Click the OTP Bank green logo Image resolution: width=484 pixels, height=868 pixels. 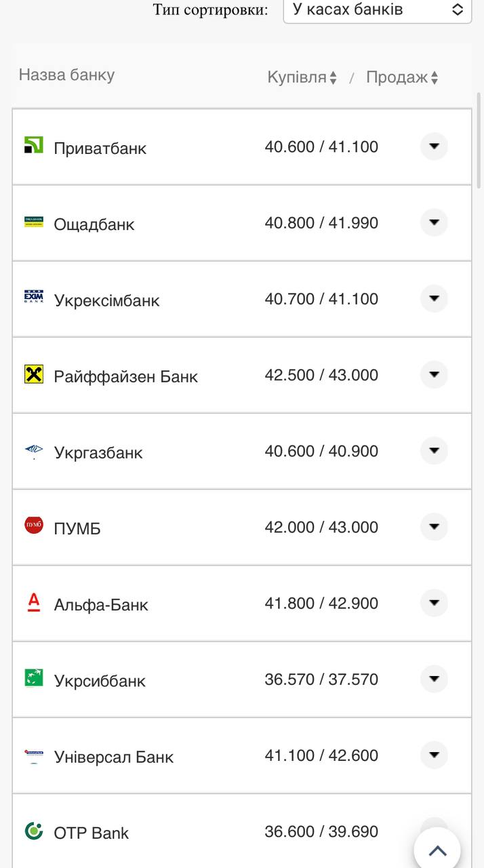(x=33, y=831)
